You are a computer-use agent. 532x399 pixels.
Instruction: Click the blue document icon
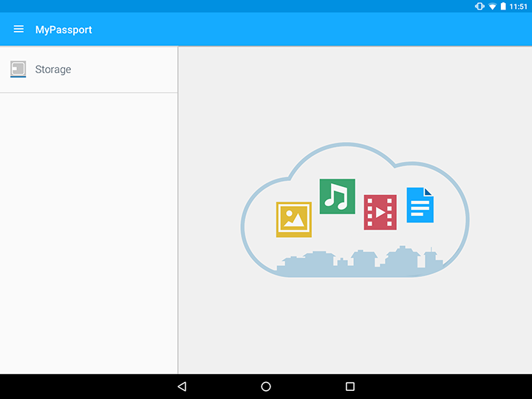[x=420, y=205]
